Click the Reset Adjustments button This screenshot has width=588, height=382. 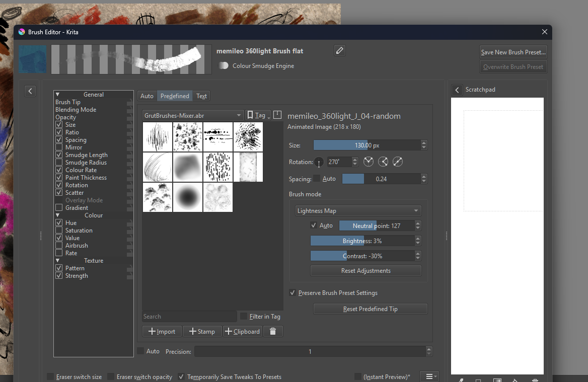click(x=365, y=271)
